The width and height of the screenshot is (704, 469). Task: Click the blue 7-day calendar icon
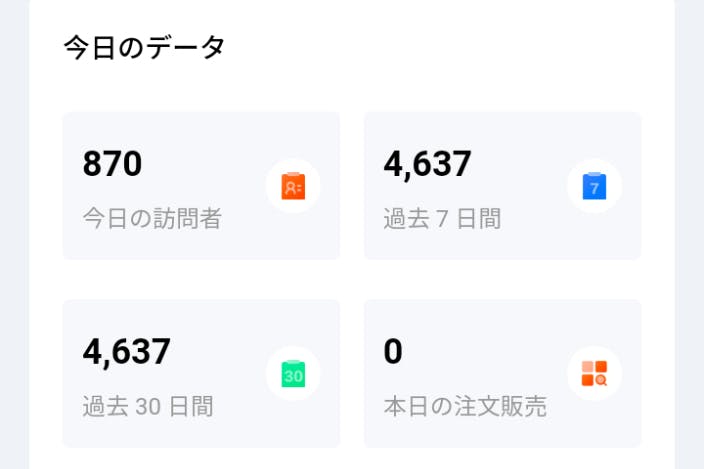[594, 186]
